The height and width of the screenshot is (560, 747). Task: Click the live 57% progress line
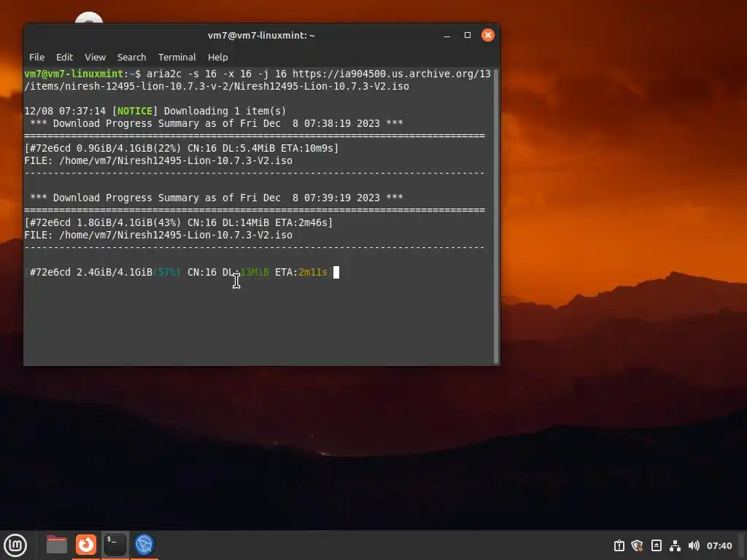179,272
